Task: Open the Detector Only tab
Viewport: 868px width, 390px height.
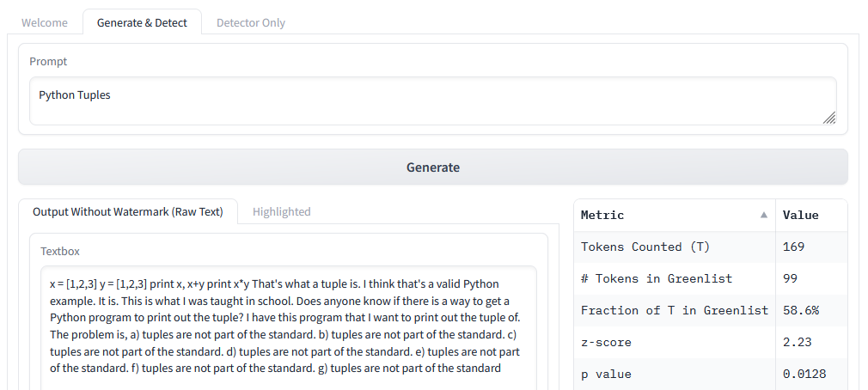Action: pos(251,22)
